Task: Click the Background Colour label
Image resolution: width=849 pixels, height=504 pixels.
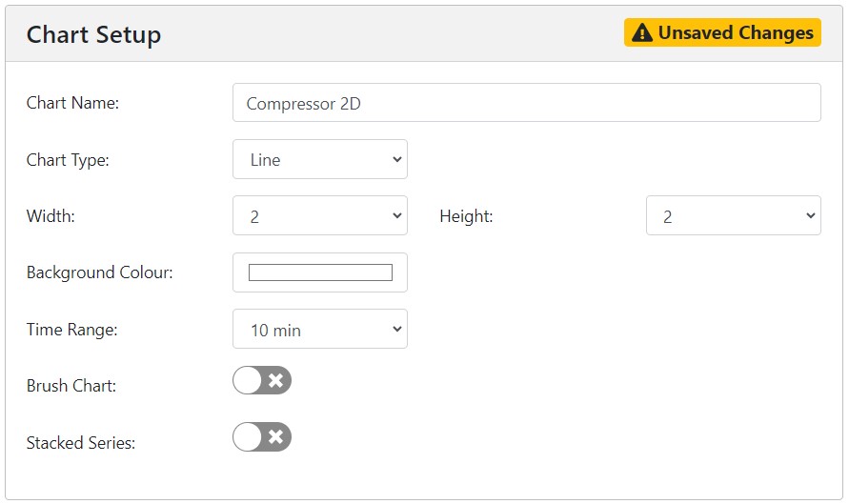Action: [x=100, y=272]
